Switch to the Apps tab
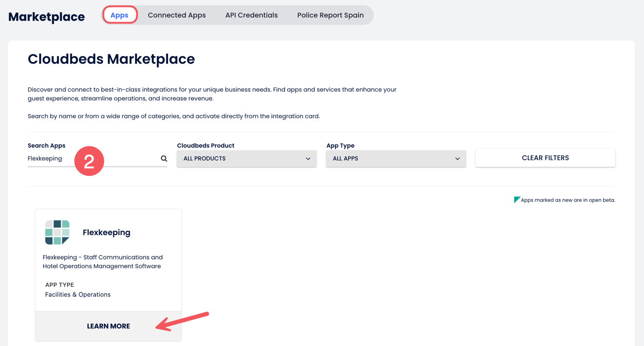Screen dimensions: 644x346 coord(120,15)
